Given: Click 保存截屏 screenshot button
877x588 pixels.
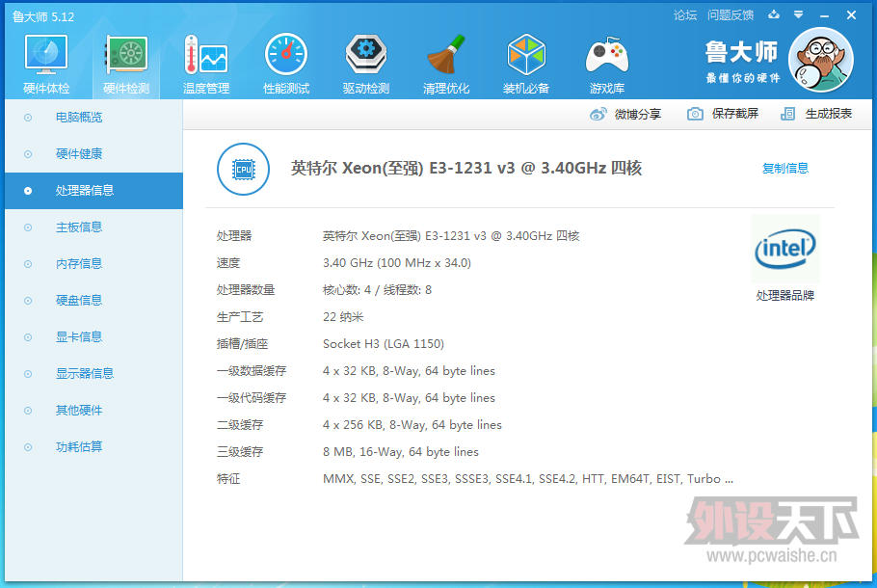Looking at the screenshot, I should point(724,114).
